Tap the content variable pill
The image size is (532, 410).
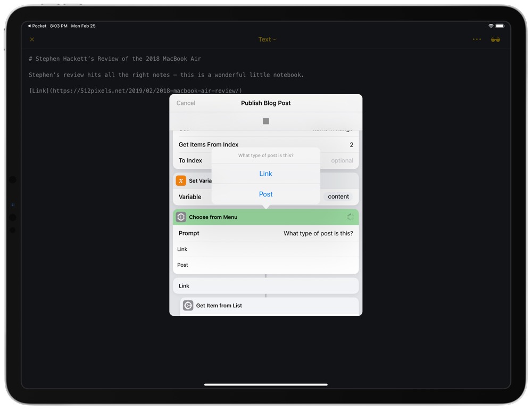pyautogui.click(x=338, y=196)
